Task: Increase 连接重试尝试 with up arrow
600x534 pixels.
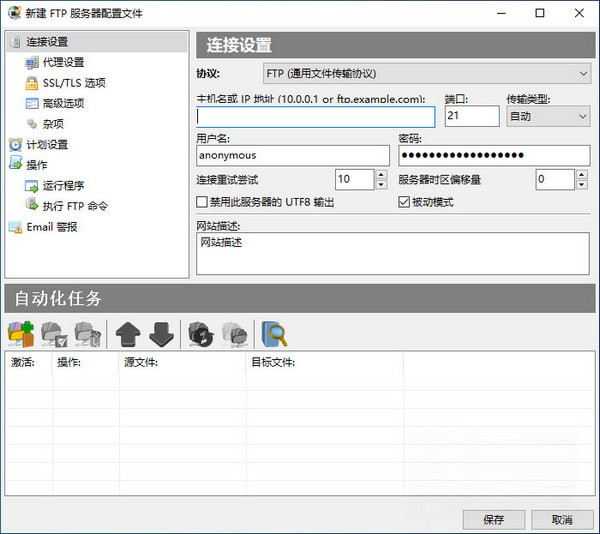Action: click(381, 174)
